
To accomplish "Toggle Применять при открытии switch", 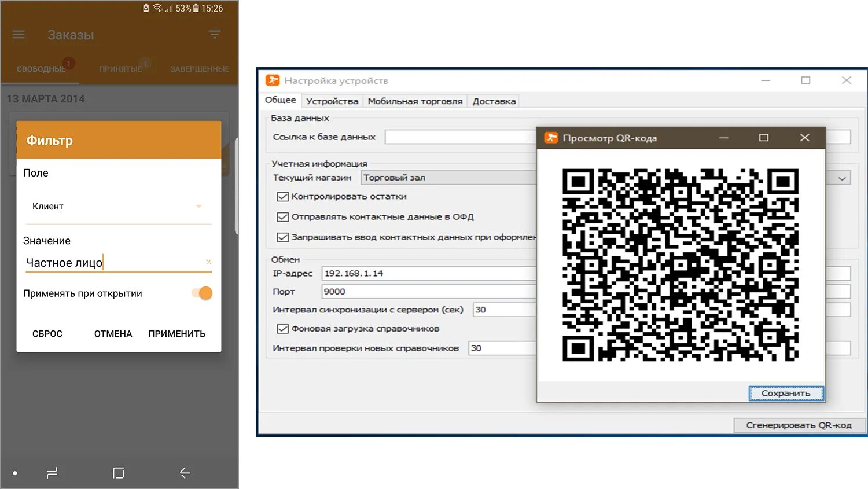I will pos(203,293).
